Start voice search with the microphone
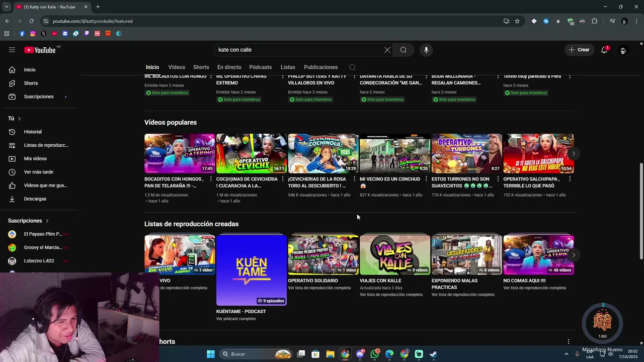This screenshot has height=362, width=644. point(426,50)
